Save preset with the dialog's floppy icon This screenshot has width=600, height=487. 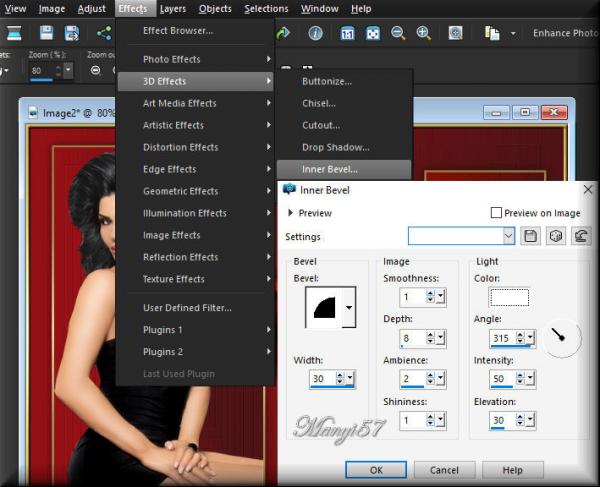pyautogui.click(x=531, y=236)
